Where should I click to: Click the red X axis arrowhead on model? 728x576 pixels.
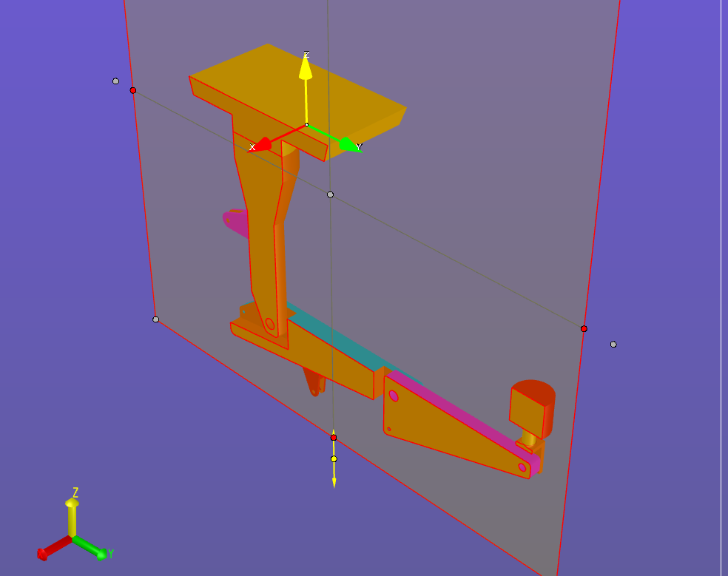pos(263,144)
